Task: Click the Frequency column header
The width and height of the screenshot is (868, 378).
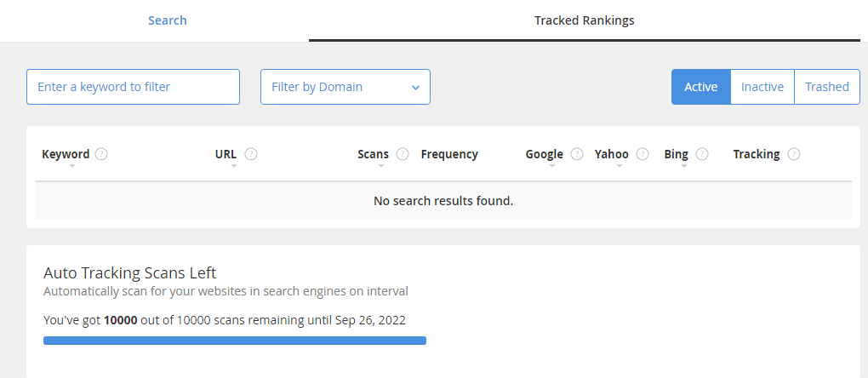Action: [x=449, y=154]
